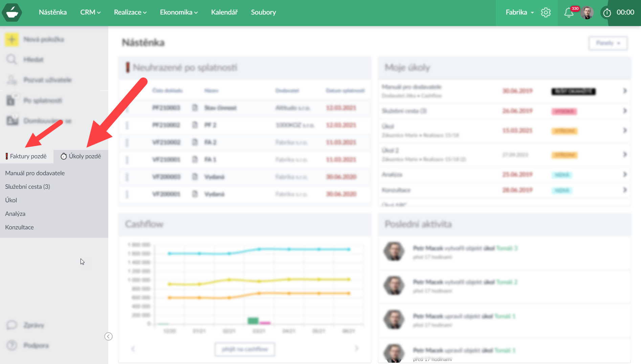This screenshot has width=641, height=364.
Task: Click the app logo in top bar
Action: (12, 13)
